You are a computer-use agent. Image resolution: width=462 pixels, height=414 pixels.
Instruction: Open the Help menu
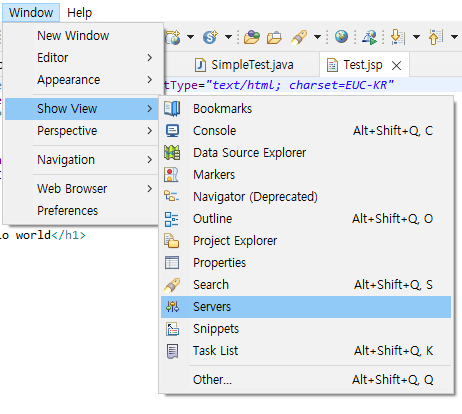point(79,13)
